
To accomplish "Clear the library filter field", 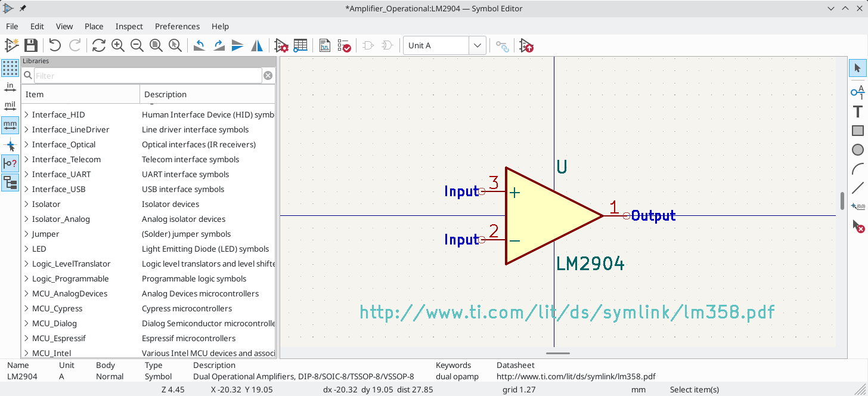I will [x=268, y=75].
